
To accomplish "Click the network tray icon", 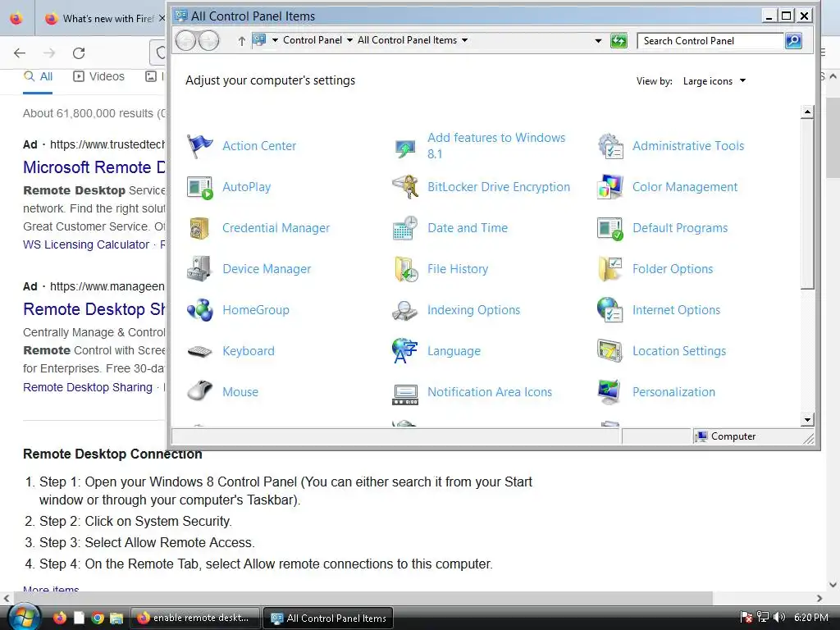I will click(x=763, y=617).
